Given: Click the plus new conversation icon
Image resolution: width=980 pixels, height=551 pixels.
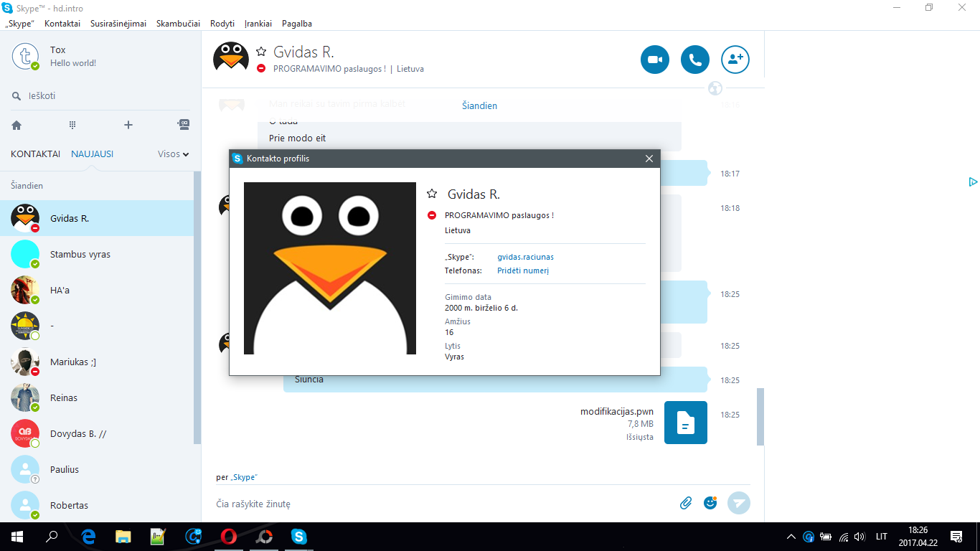Looking at the screenshot, I should point(128,125).
